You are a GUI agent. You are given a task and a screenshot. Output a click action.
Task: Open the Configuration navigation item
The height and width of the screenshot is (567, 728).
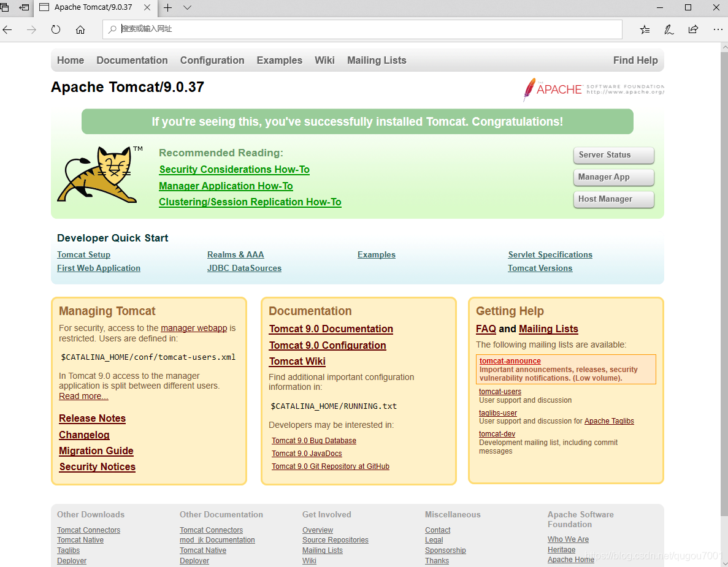212,60
